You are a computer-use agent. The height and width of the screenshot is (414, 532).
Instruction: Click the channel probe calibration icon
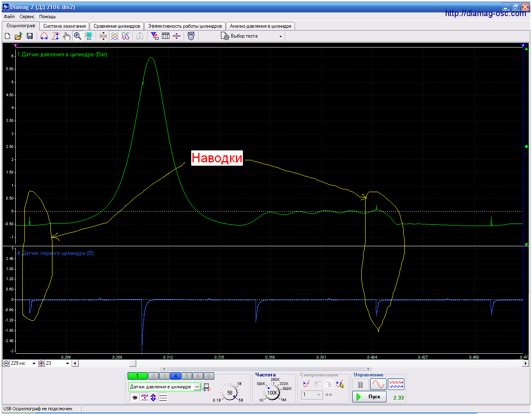coord(207,388)
